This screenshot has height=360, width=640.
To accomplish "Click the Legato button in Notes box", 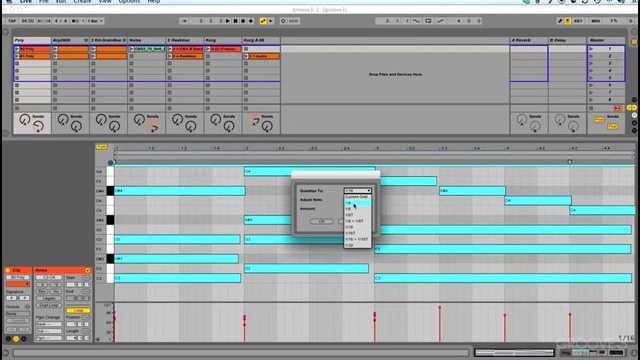I will [x=49, y=298].
